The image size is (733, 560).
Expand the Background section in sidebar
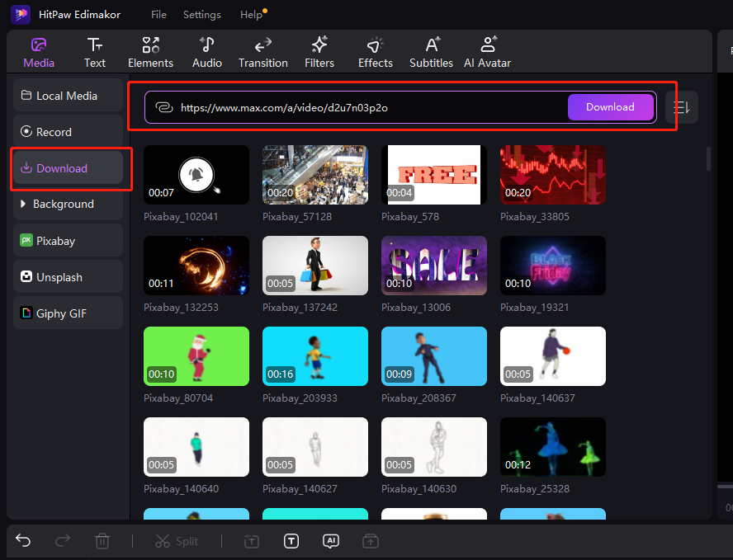click(64, 204)
